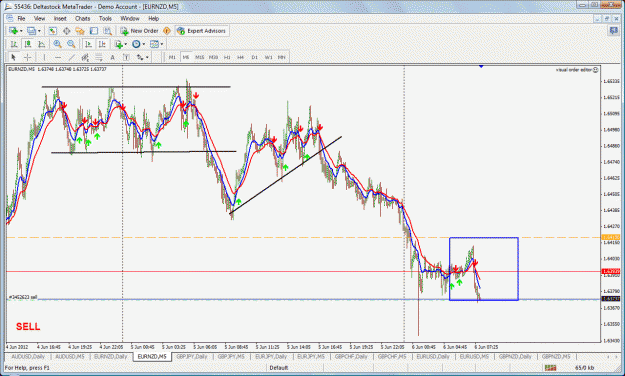Select the Crosshair tool
The image size is (625, 376).
[27, 57]
